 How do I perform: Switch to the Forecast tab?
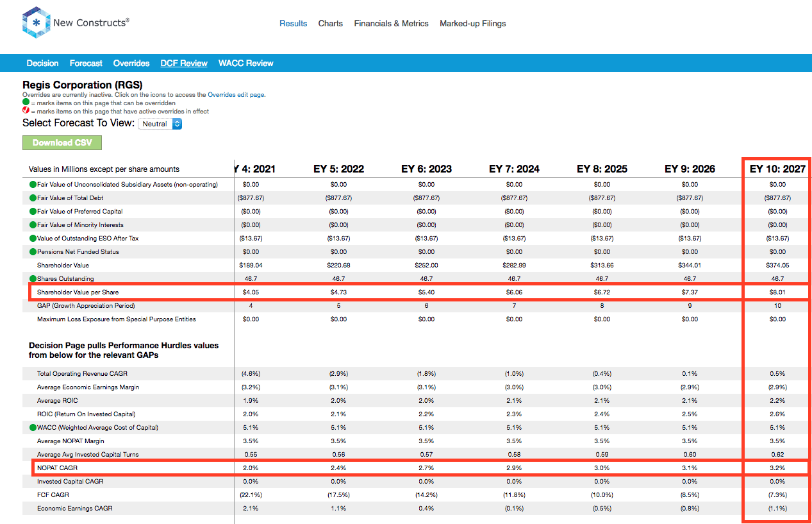tap(86, 63)
